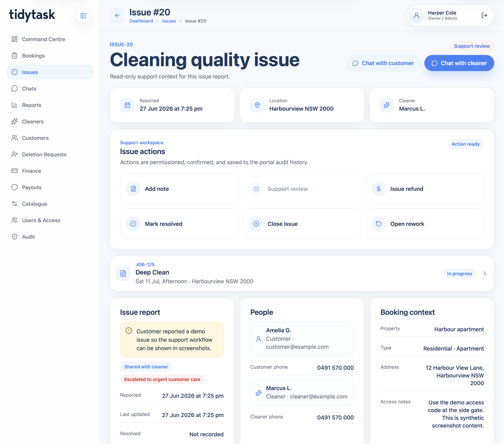The height and width of the screenshot is (444, 504).
Task: Click the Shared with cleaner tag
Action: point(146,367)
